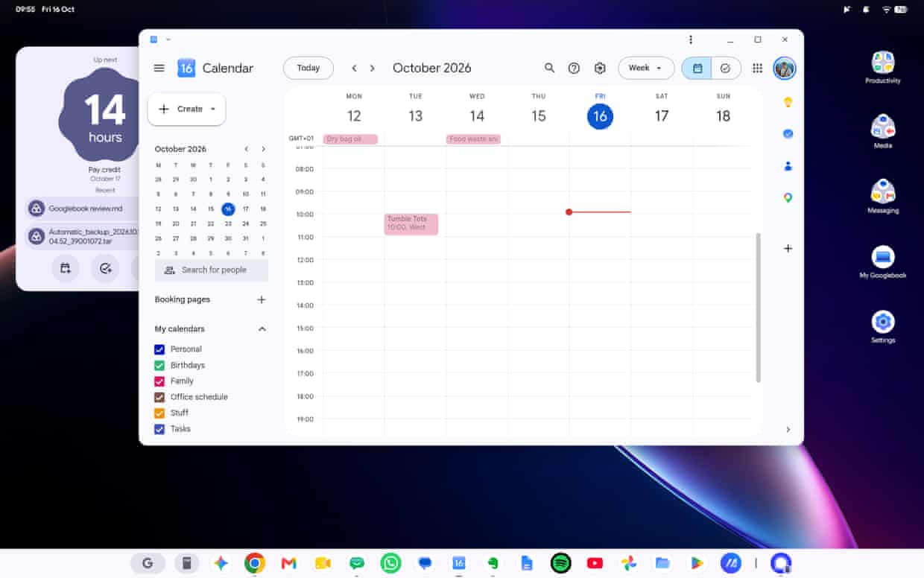The image size is (924, 578).
Task: Toggle the Tasks calendar checkbox
Action: pos(159,429)
